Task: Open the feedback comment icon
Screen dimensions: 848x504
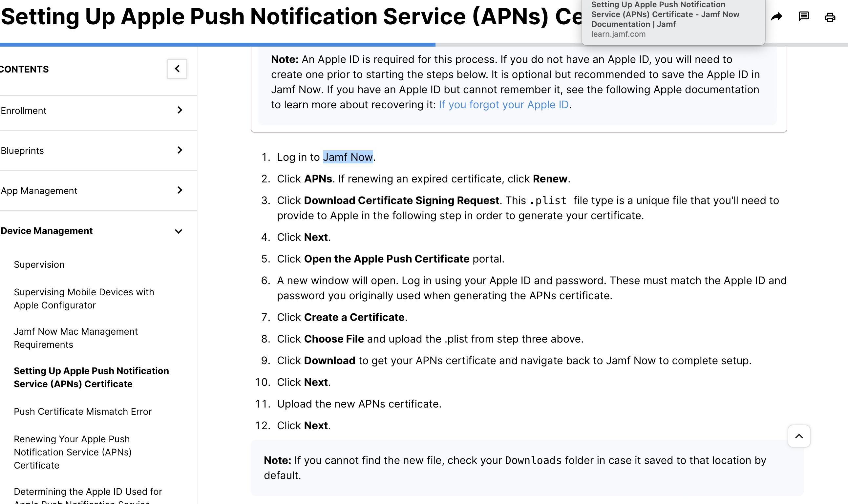Action: tap(803, 17)
